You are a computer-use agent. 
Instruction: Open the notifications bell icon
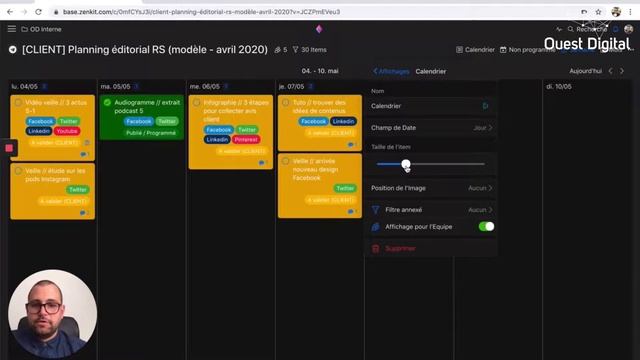click(616, 29)
